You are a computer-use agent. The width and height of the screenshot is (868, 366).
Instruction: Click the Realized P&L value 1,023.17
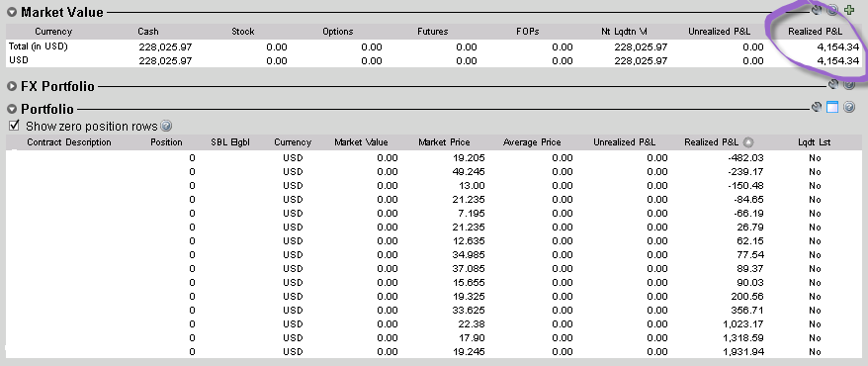[x=742, y=323]
